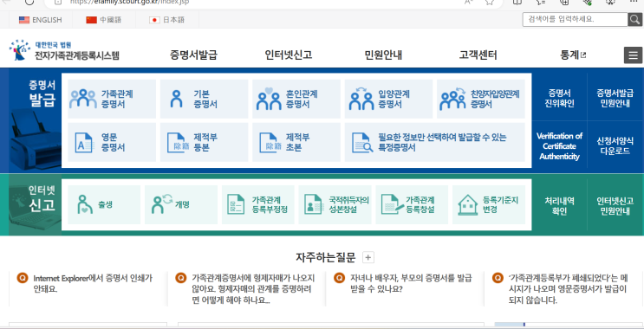Click 증명서 진위확인 link
The width and height of the screenshot is (644, 329).
pyautogui.click(x=559, y=98)
